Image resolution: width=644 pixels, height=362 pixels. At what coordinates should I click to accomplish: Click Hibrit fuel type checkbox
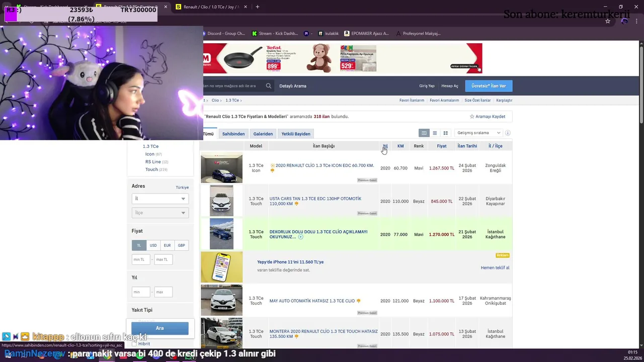[x=134, y=344]
